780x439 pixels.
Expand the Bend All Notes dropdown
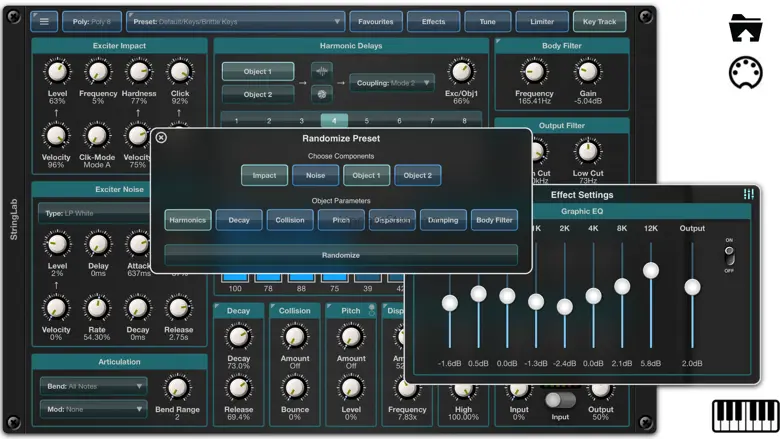pos(93,385)
